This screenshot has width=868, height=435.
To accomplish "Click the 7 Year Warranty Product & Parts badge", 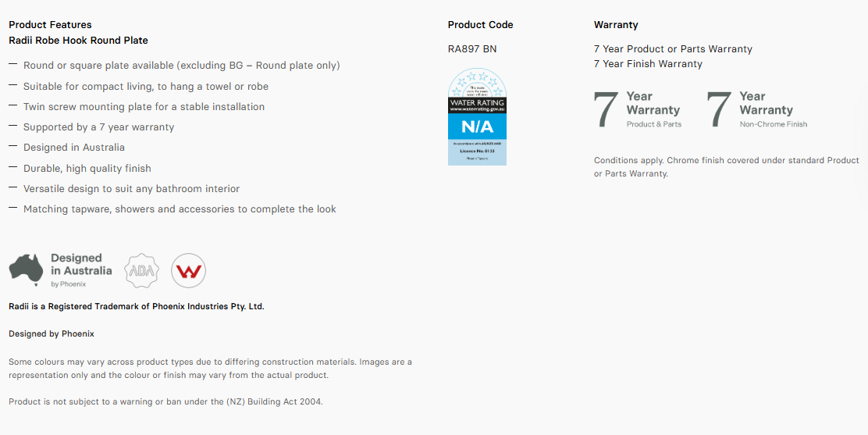I will click(x=638, y=109).
